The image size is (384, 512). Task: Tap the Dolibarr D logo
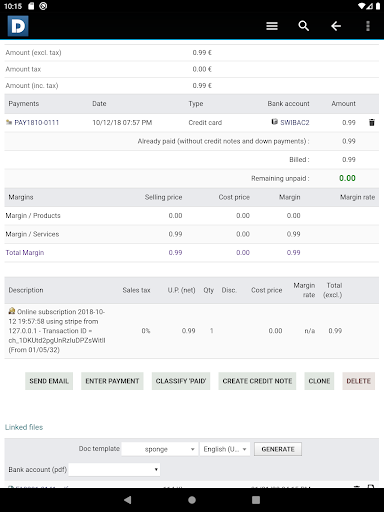click(x=18, y=26)
